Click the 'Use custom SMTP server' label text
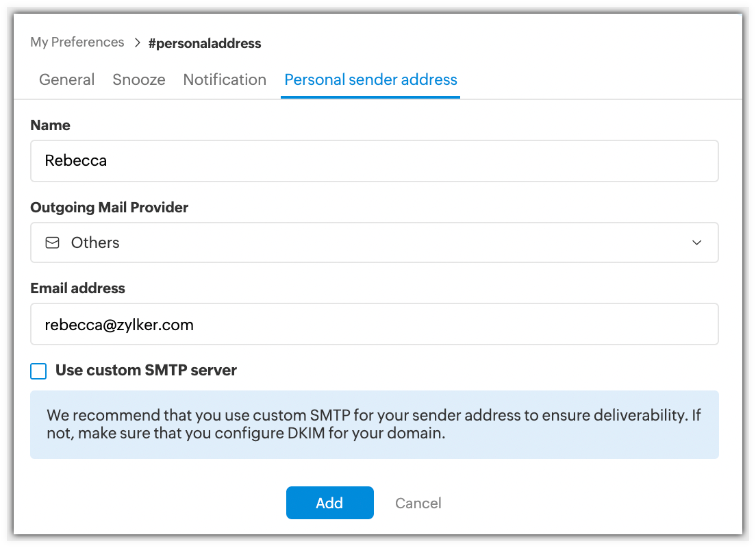This screenshot has height=548, width=756. (146, 371)
